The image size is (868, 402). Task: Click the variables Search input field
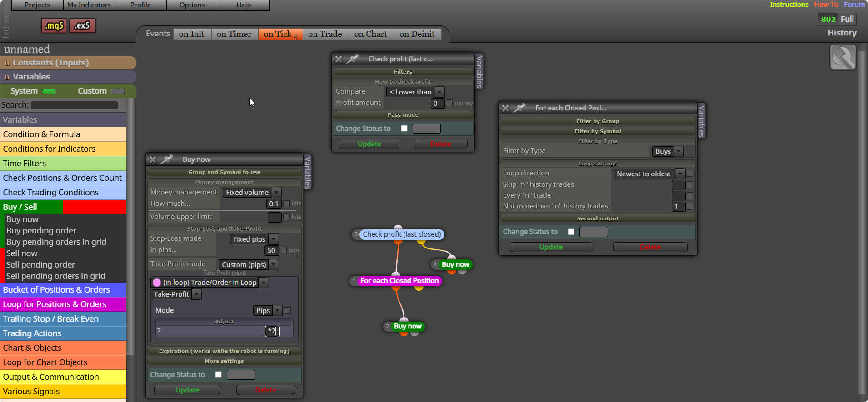pyautogui.click(x=75, y=105)
